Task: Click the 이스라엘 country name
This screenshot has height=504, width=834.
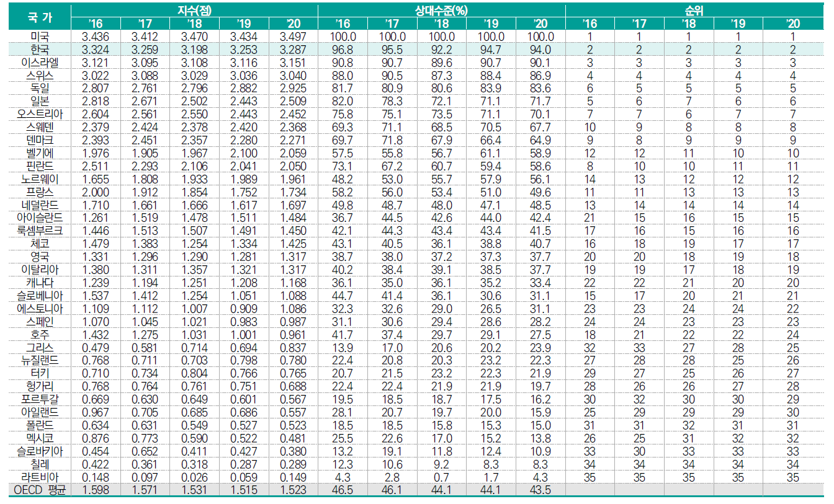Action: (x=40, y=63)
